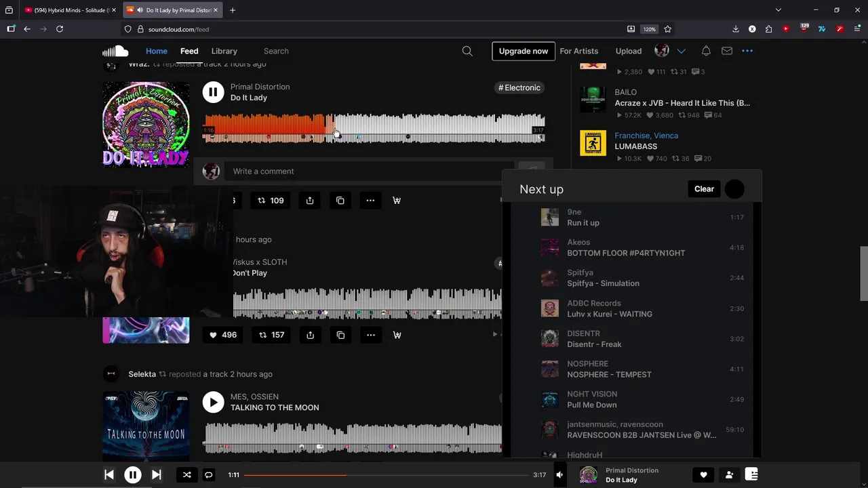Repost Don't Play track (157 reposts)

(x=271, y=335)
